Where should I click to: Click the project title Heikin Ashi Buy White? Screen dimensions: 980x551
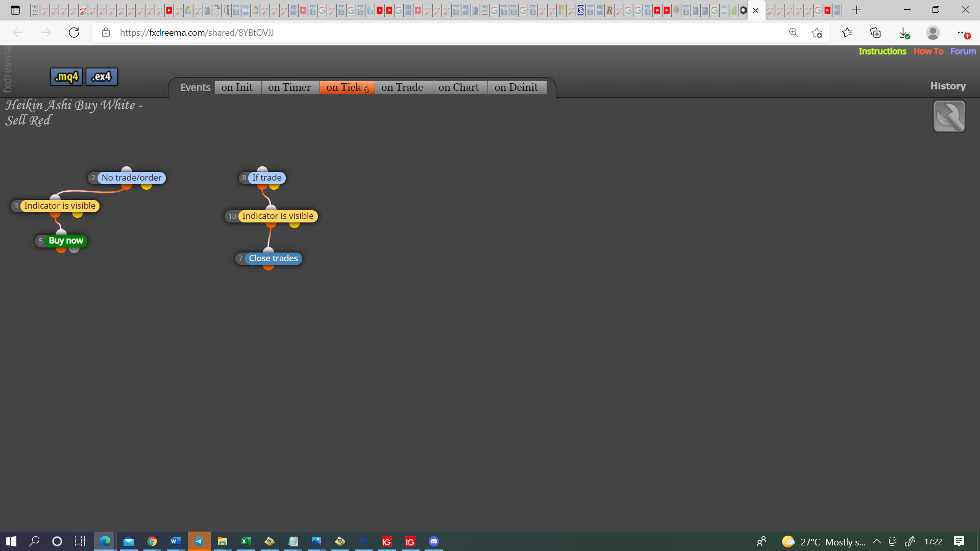(x=74, y=112)
